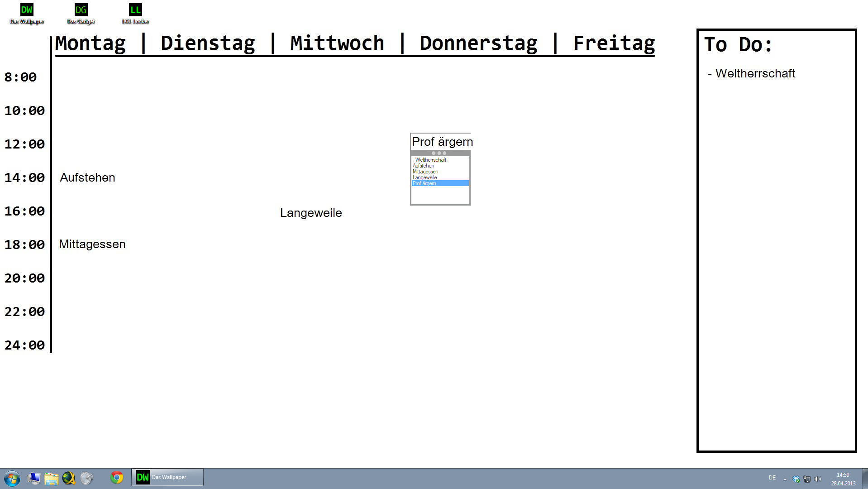868x489 pixels.
Task: Select 'Langeweile' in the gadget list
Action: (440, 177)
